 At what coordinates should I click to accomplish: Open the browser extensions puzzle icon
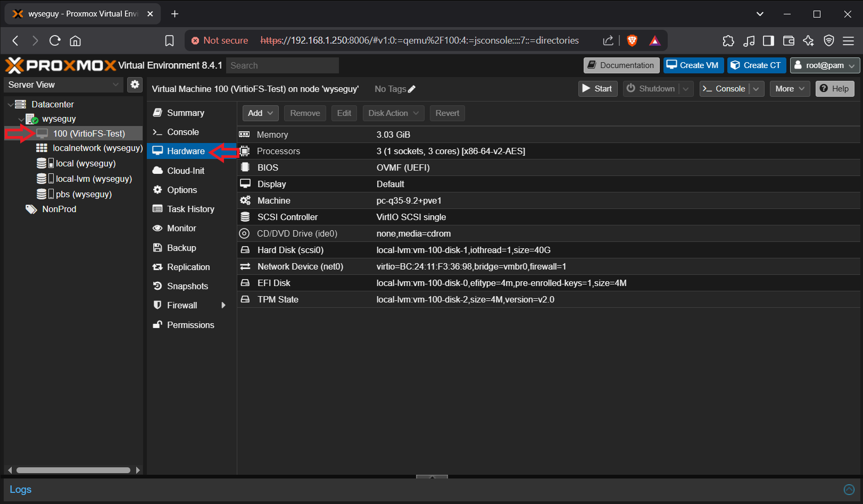click(x=728, y=40)
